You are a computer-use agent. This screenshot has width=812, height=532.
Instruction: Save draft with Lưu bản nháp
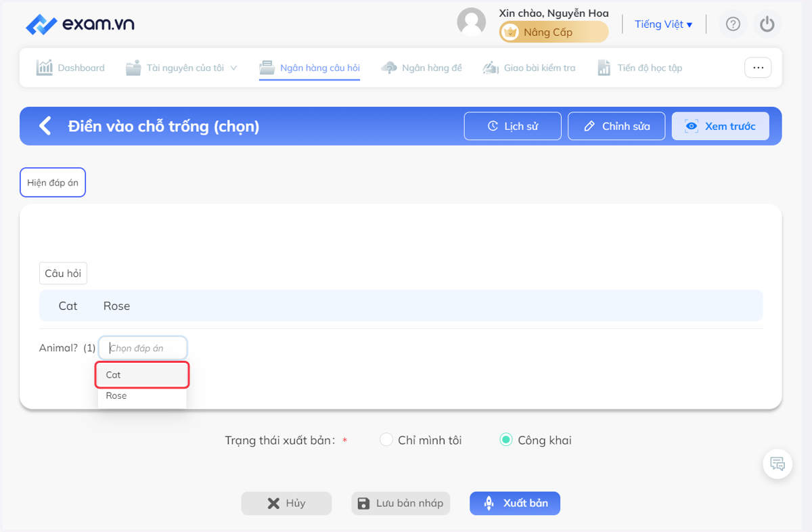(x=401, y=503)
